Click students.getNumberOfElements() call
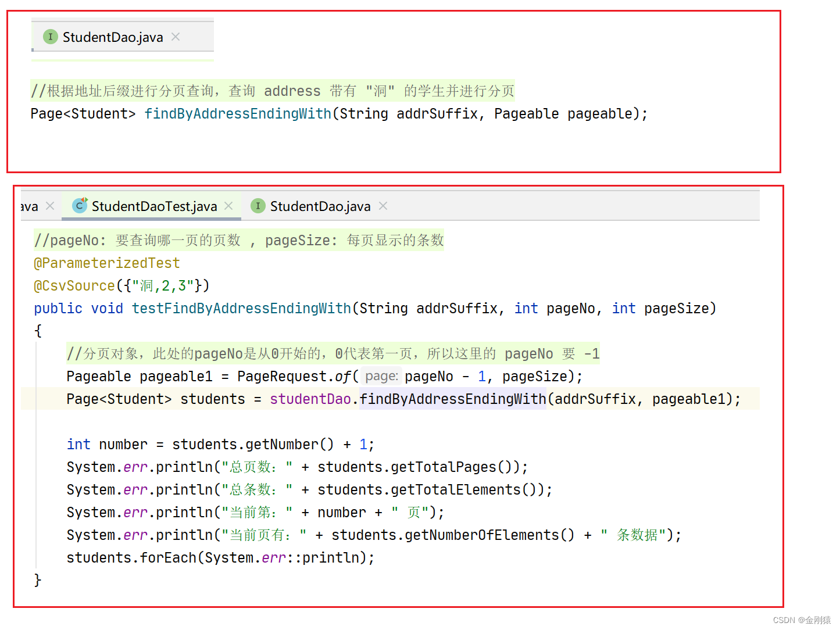 click(x=453, y=535)
